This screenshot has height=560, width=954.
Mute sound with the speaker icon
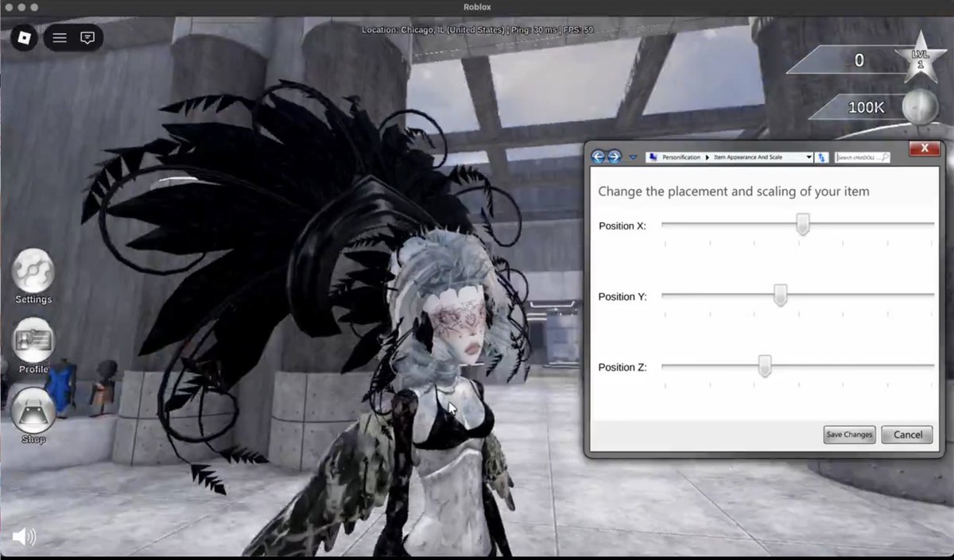click(24, 537)
